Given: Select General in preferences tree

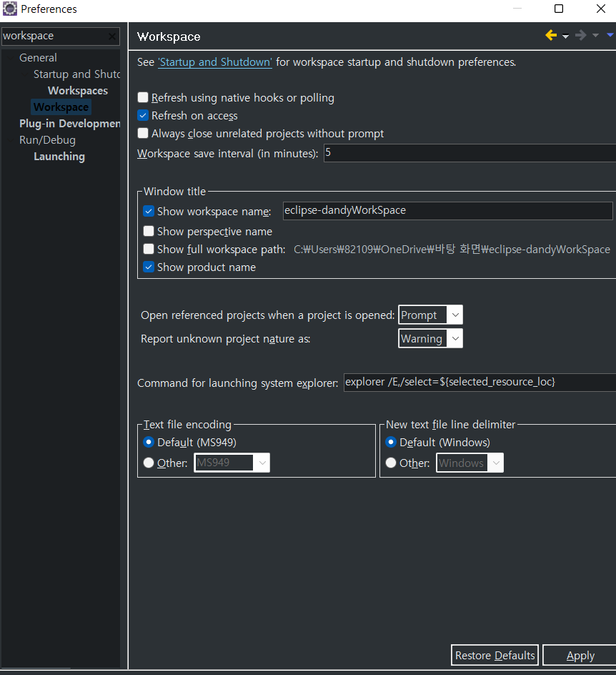Looking at the screenshot, I should coord(38,58).
